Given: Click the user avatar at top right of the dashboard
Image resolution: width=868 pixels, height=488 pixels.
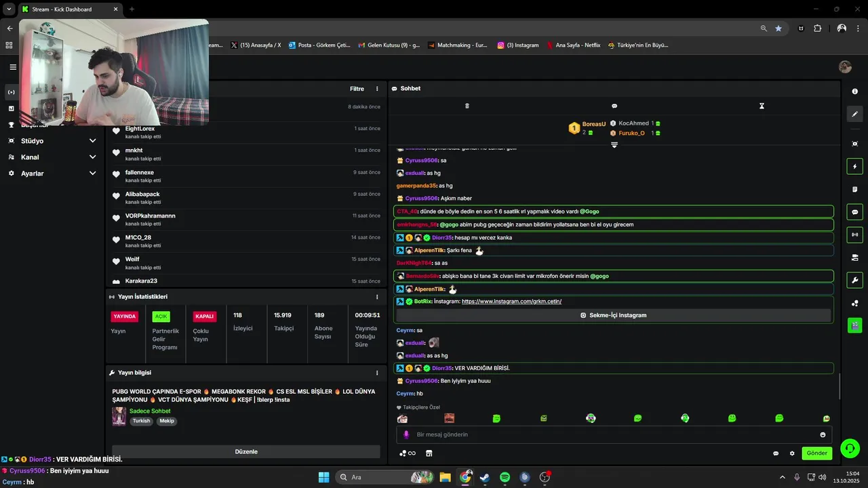Looking at the screenshot, I should [845, 66].
